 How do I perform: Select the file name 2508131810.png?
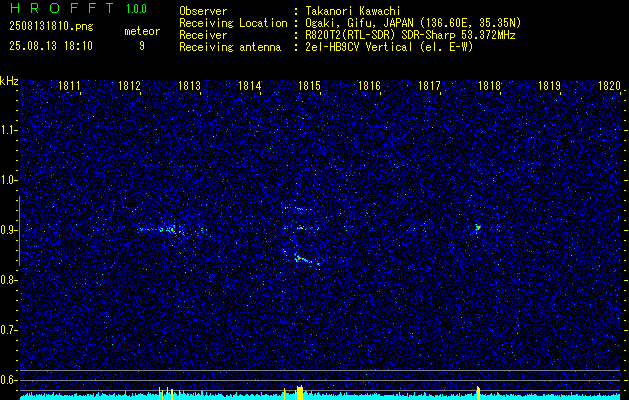pos(51,27)
